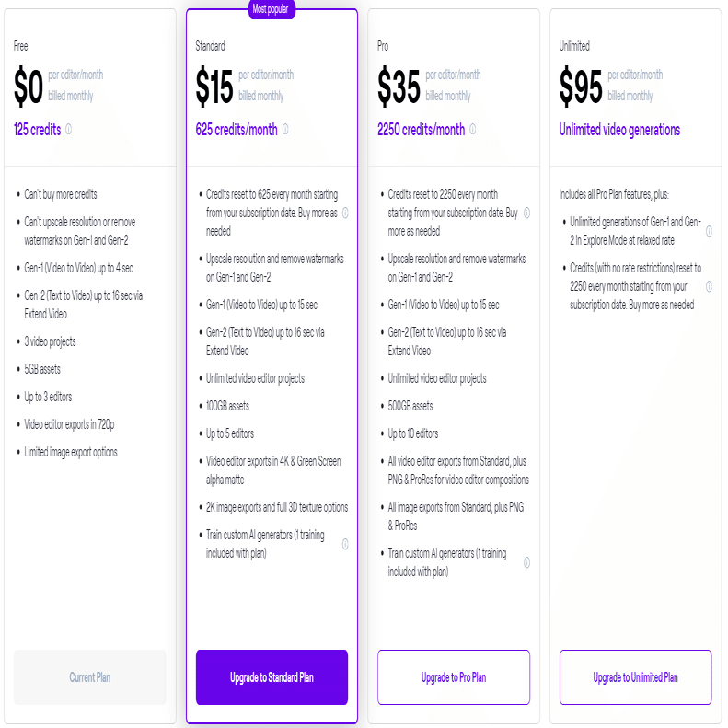Open info icon for Standard custom AI training
Viewport: 728px width, 728px height.
coord(345,544)
